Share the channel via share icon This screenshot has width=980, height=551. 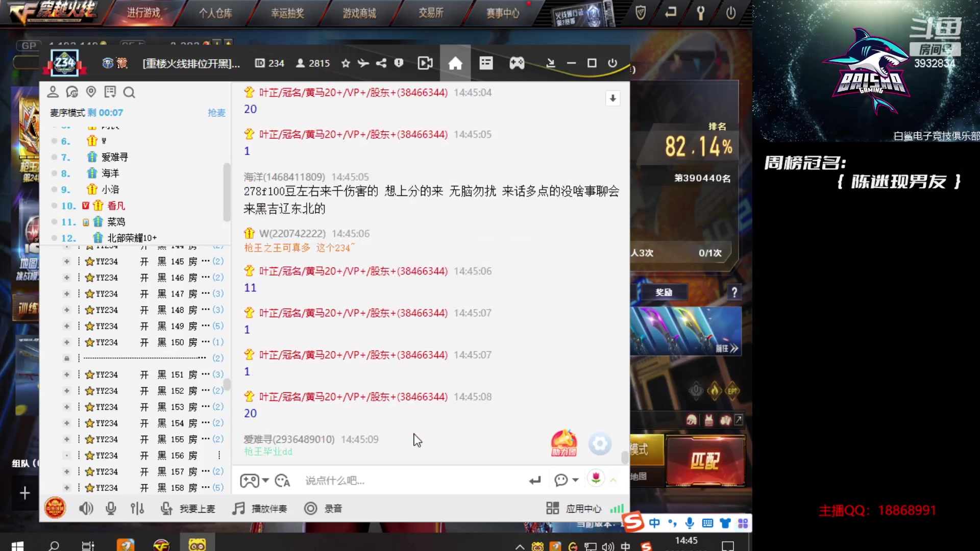pyautogui.click(x=381, y=63)
